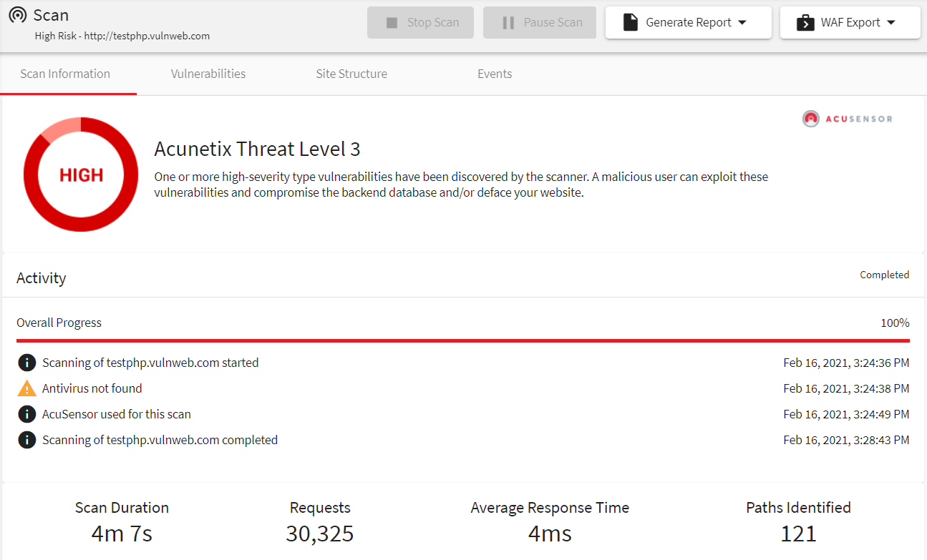Click the 'Requests' label
Screen dimensions: 927x560
coord(320,508)
